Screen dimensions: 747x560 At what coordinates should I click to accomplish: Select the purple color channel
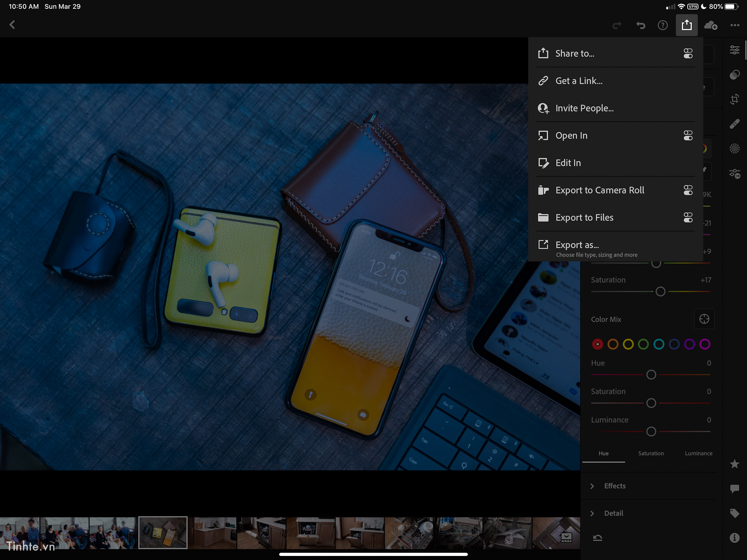click(x=689, y=344)
